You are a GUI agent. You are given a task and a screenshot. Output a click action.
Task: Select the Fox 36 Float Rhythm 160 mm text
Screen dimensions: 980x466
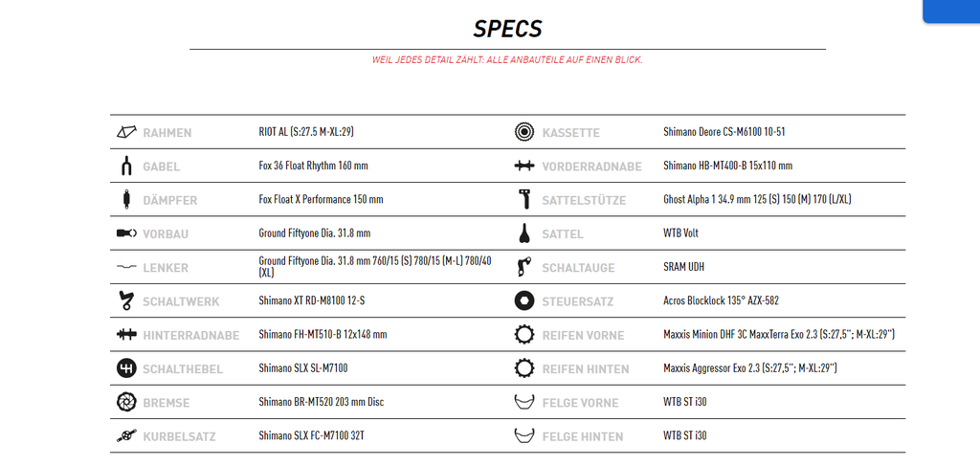(313, 166)
